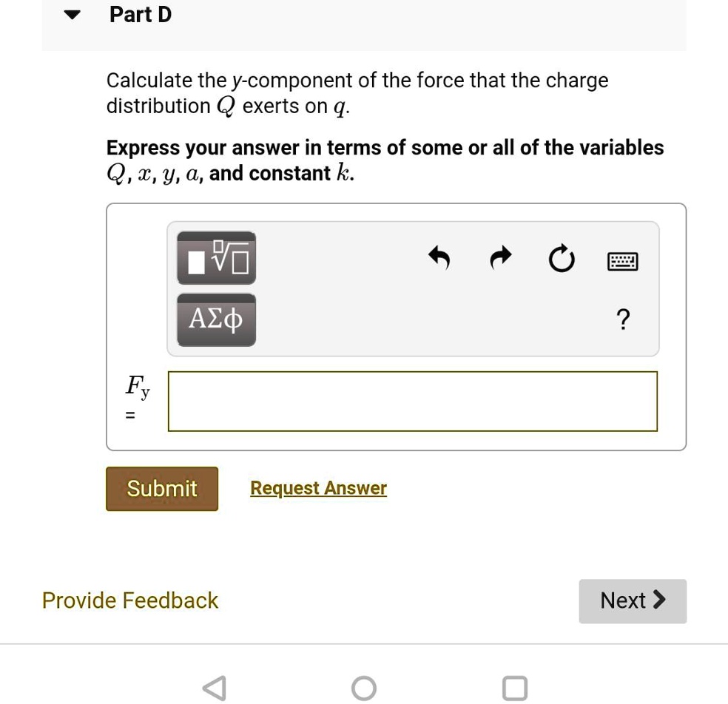This screenshot has height=704, width=728.
Task: Show the on-screen keyboard shortcuts
Action: point(621,260)
